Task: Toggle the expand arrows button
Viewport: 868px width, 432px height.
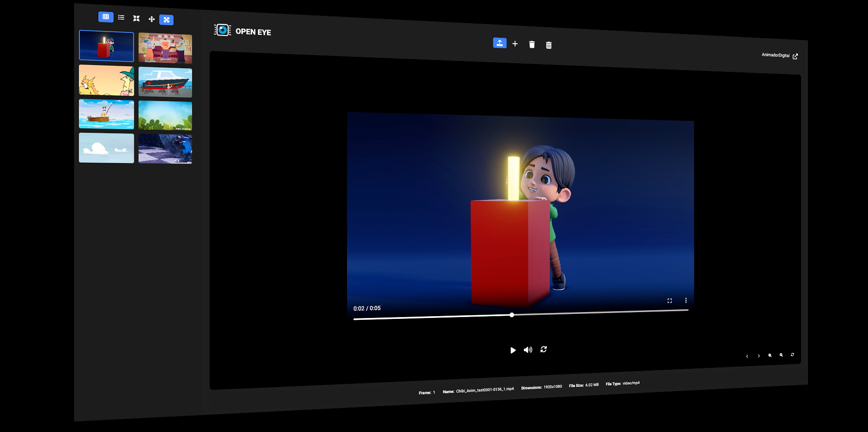Action: (166, 20)
